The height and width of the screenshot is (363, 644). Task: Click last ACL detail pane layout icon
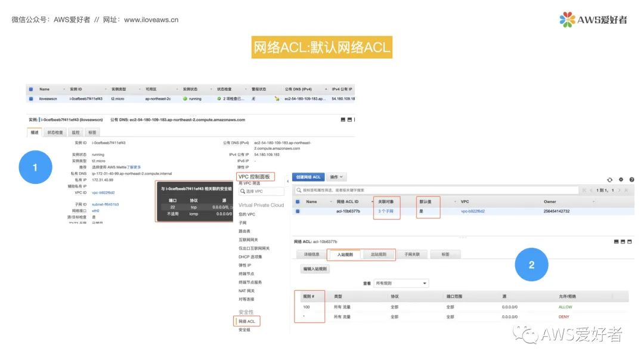click(x=629, y=242)
